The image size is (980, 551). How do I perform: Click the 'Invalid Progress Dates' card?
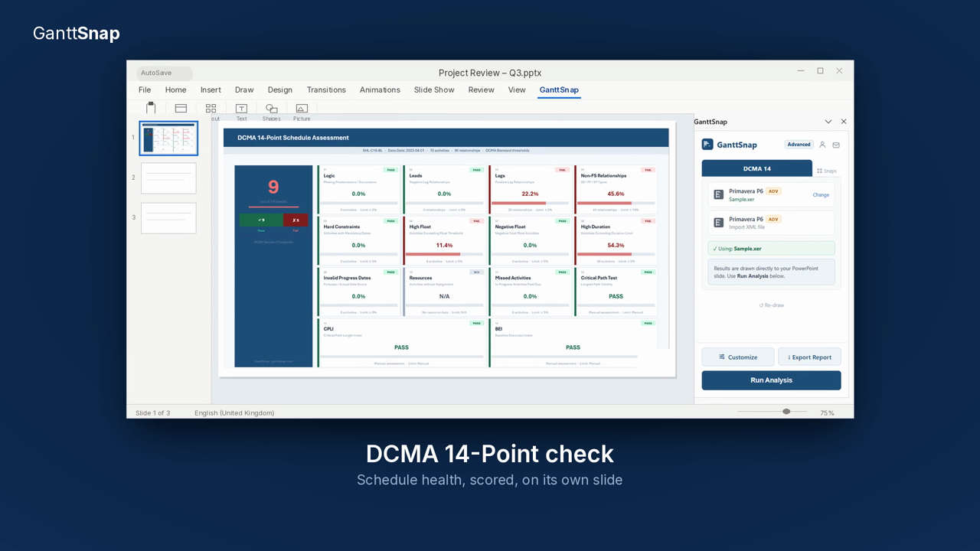click(358, 292)
